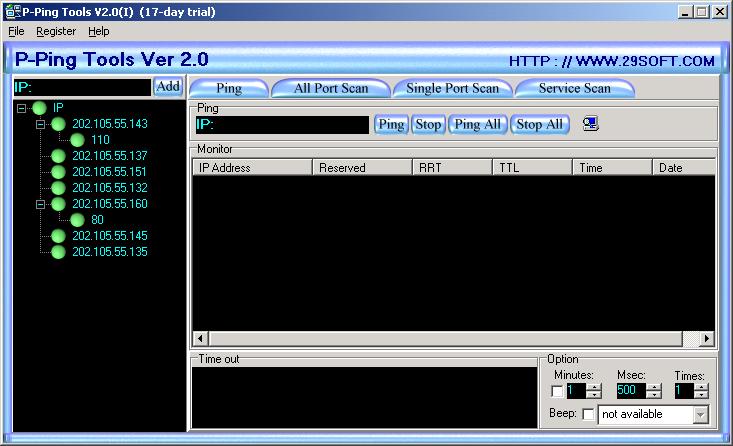Screen dimensions: 733x446
Task: Visit the WWW.29SOFT.COM link
Action: click(611, 61)
